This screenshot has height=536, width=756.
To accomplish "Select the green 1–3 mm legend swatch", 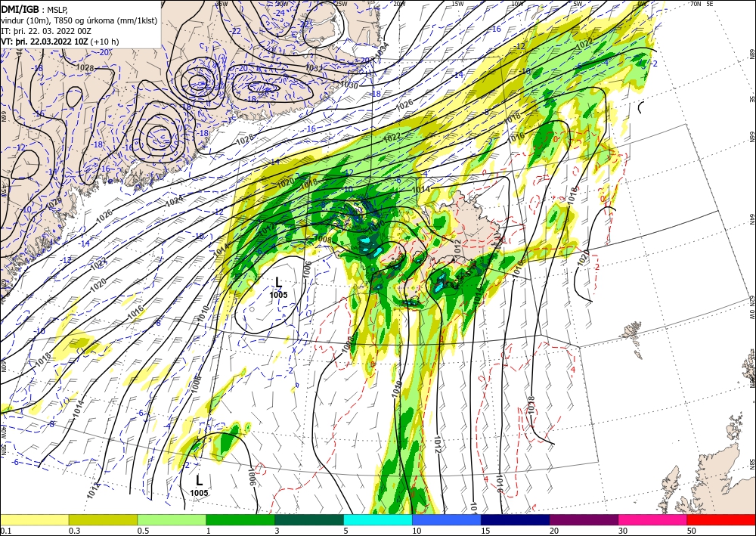I will (x=240, y=519).
